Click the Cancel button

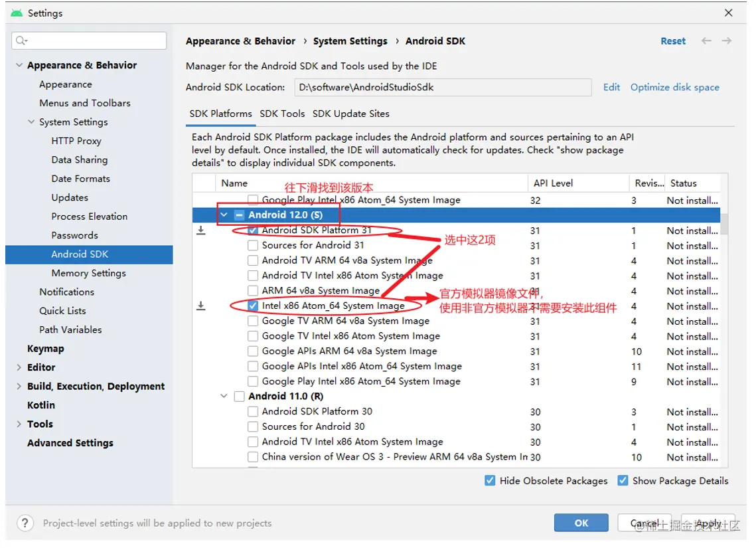[x=644, y=523]
